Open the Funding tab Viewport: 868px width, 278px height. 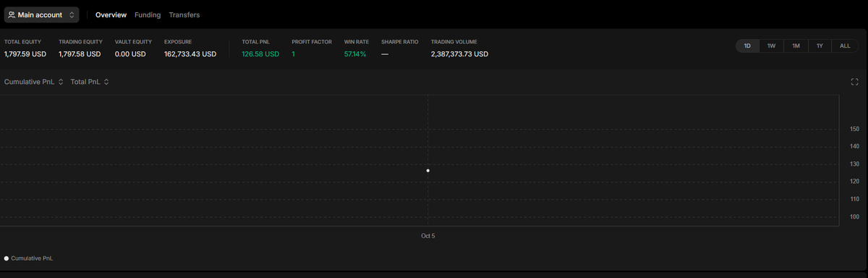point(148,14)
